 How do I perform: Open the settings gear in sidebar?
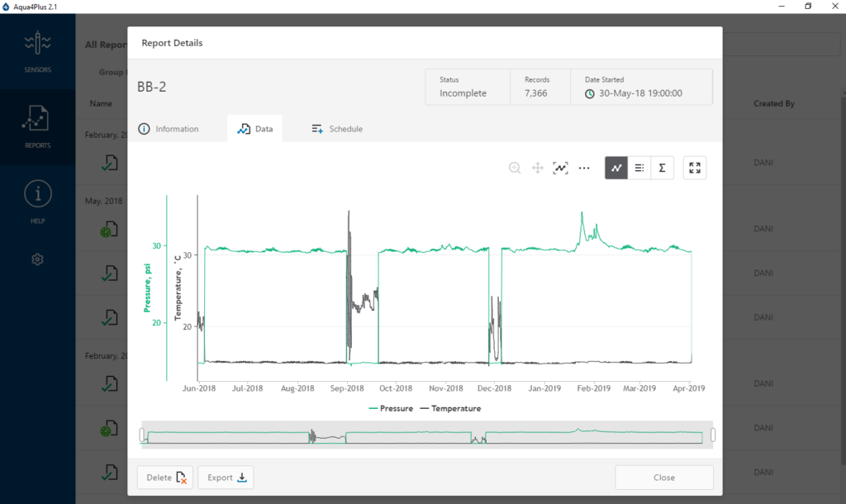[37, 259]
